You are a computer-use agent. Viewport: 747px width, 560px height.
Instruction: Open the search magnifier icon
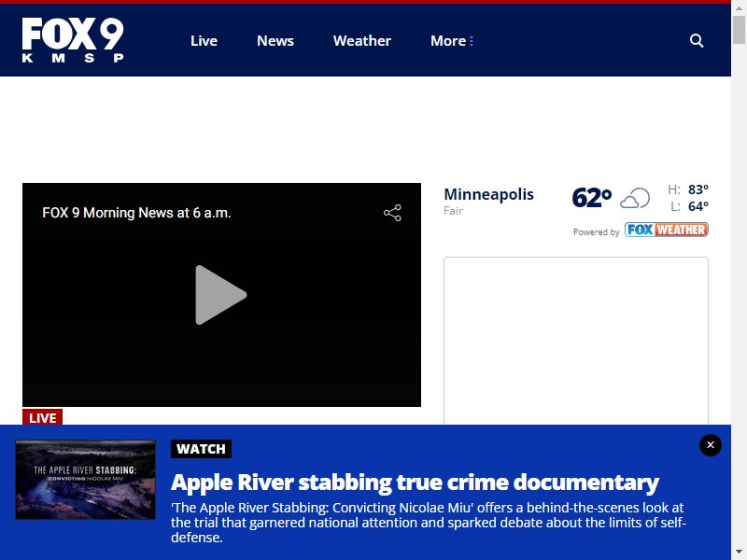click(x=697, y=40)
